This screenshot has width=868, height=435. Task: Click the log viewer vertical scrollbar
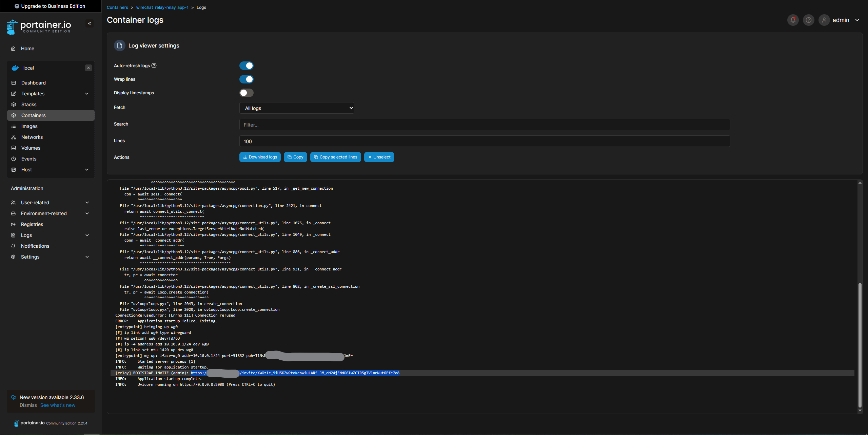[x=860, y=344]
